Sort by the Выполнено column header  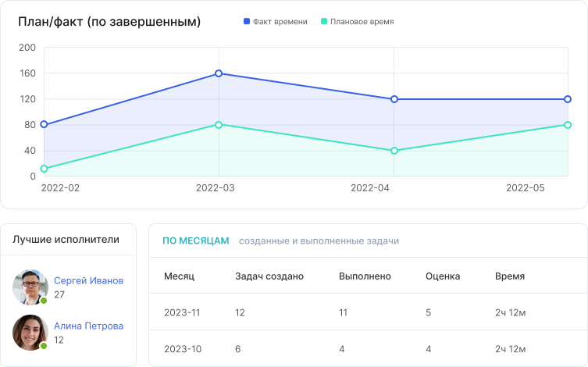pos(365,276)
